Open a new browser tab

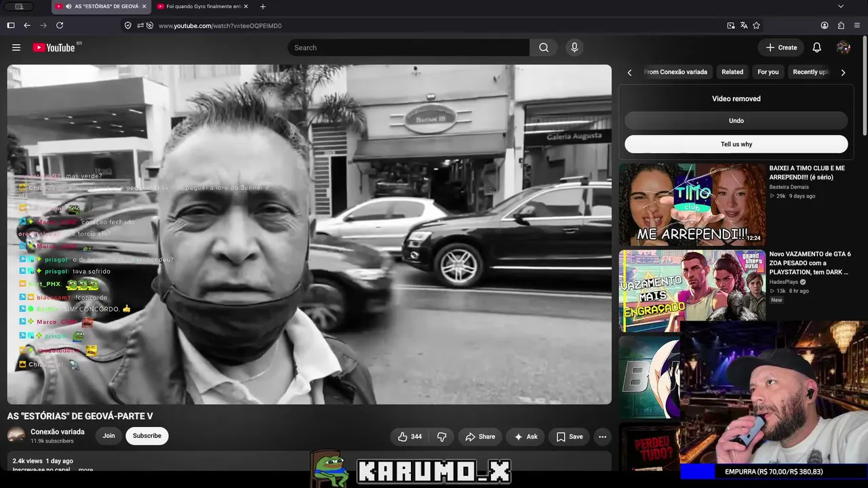coord(263,7)
